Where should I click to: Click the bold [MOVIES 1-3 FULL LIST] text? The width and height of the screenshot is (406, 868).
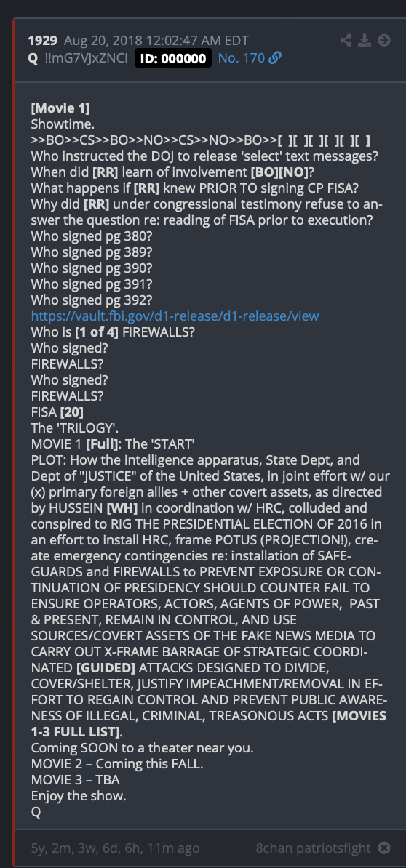(x=209, y=723)
